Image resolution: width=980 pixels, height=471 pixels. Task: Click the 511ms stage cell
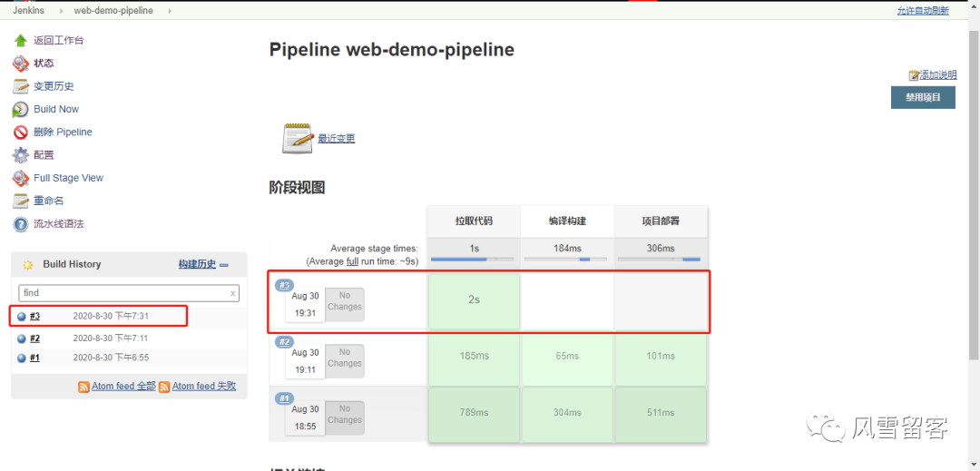661,413
